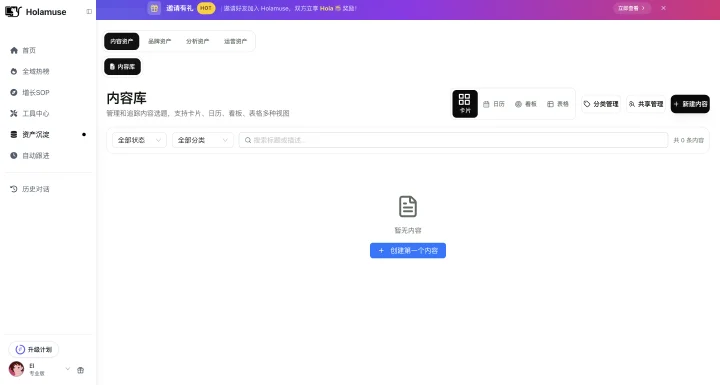
Task: Switch to 看板 board view
Action: click(x=526, y=104)
